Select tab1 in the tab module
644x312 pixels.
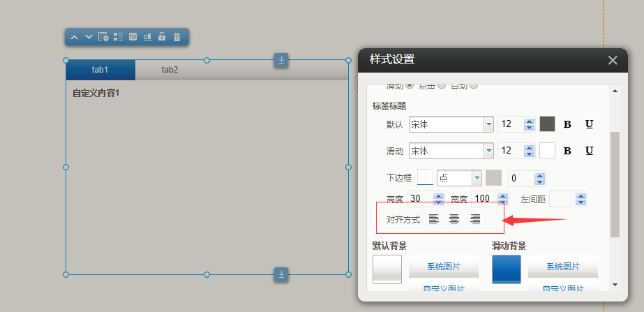[x=100, y=70]
